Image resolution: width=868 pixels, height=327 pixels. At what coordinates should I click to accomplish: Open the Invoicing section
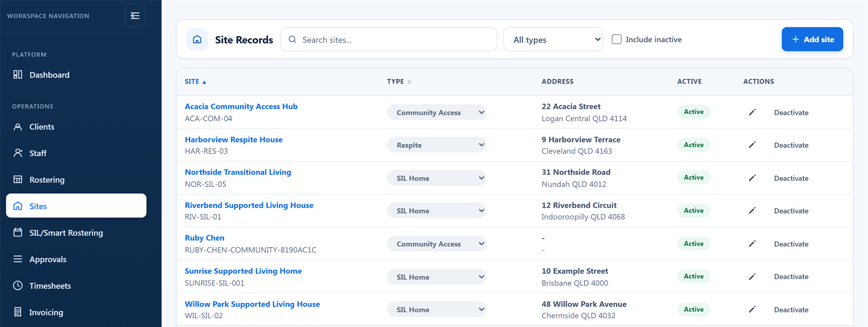(x=76, y=312)
